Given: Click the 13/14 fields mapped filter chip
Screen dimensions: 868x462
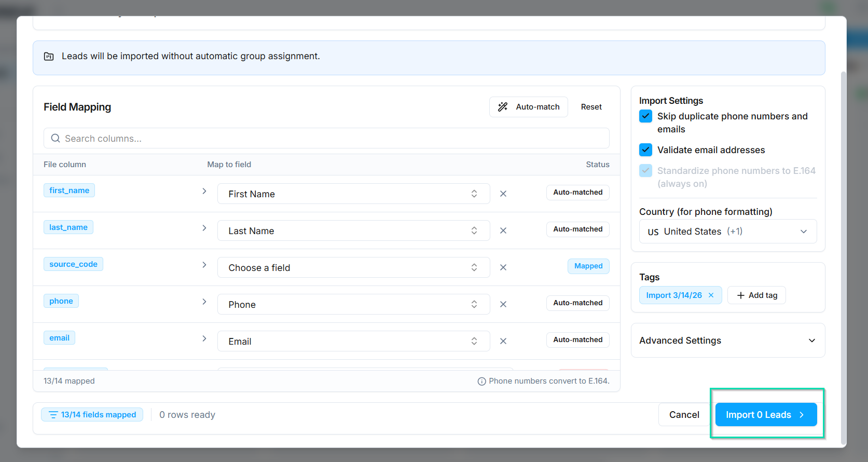Looking at the screenshot, I should (x=92, y=415).
